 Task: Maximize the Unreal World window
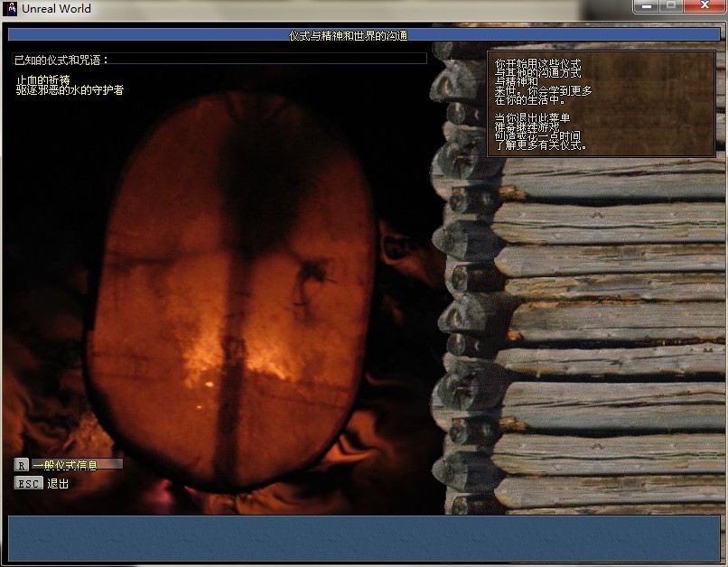pos(671,6)
